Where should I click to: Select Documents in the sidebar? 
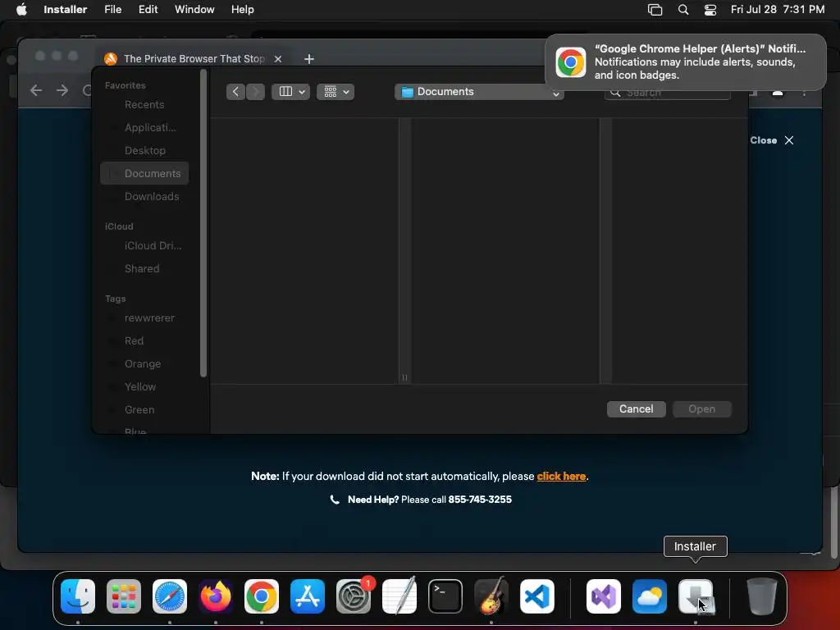144,174
